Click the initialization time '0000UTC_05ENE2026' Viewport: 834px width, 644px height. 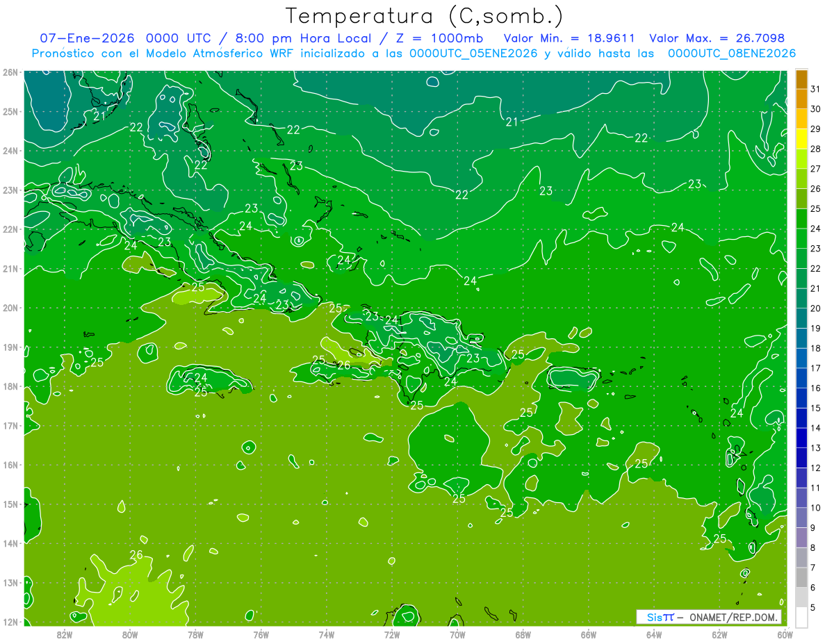(x=473, y=53)
